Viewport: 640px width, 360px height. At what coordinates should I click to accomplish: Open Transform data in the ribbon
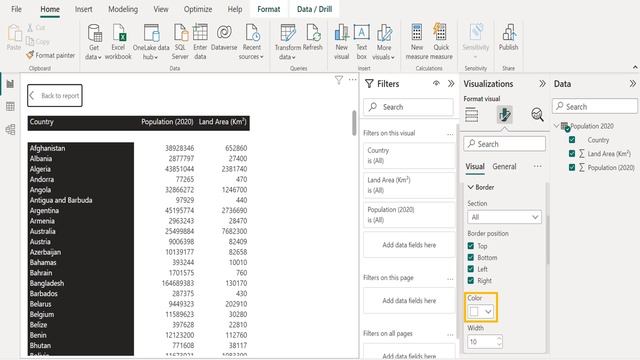[288, 42]
